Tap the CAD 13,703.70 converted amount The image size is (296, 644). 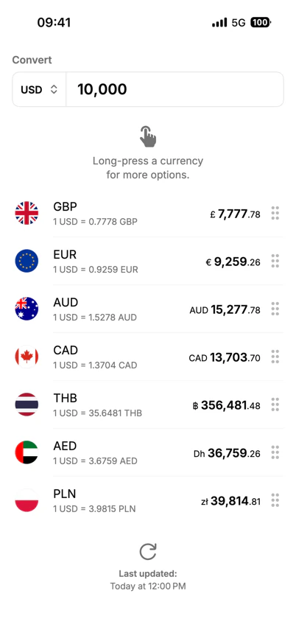pos(225,357)
